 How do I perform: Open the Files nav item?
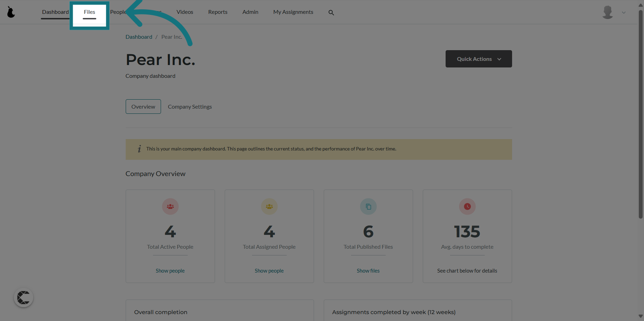[89, 12]
